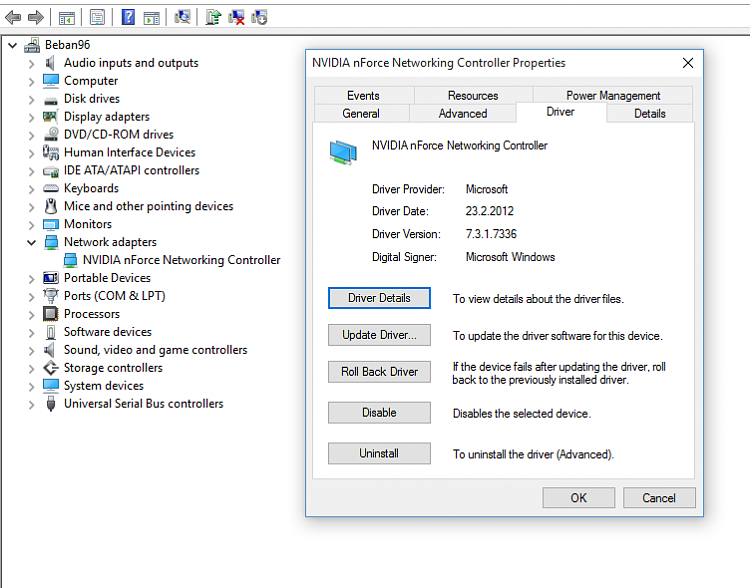The height and width of the screenshot is (588, 750).
Task: Click the Forward arrow toolbar icon
Action: (x=35, y=18)
